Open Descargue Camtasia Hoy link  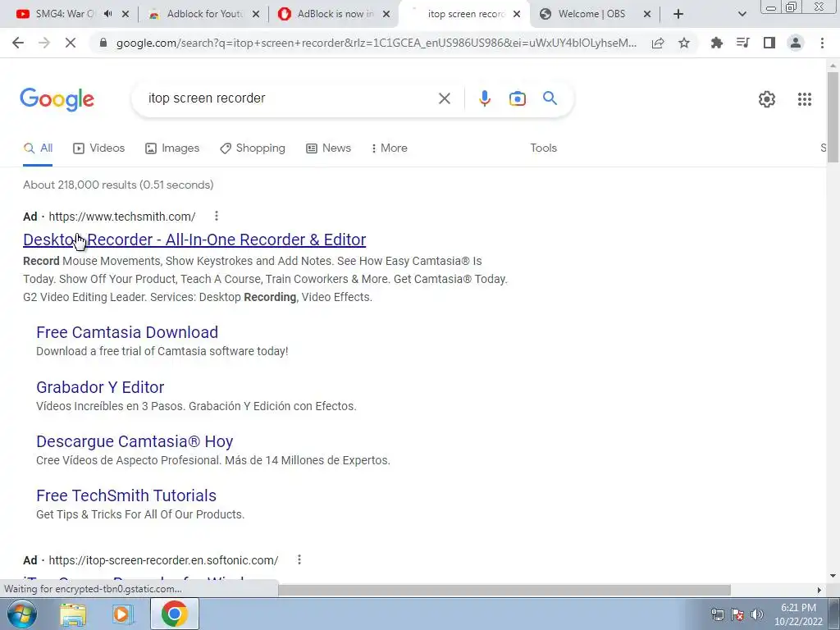(x=135, y=441)
